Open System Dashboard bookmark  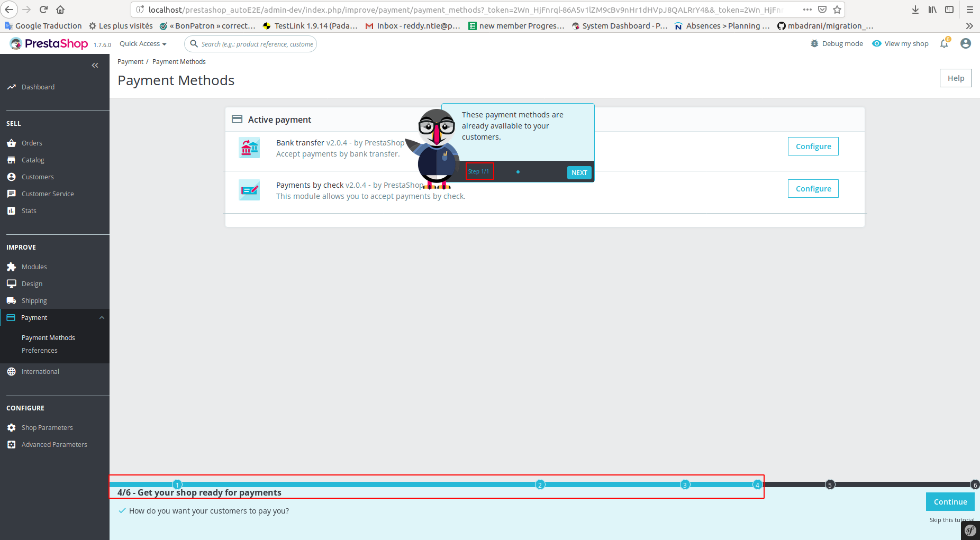620,25
